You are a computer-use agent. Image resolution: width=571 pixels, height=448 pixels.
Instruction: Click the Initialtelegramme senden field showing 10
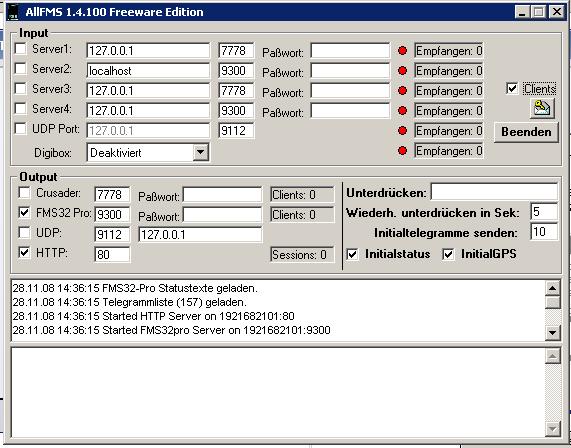544,232
